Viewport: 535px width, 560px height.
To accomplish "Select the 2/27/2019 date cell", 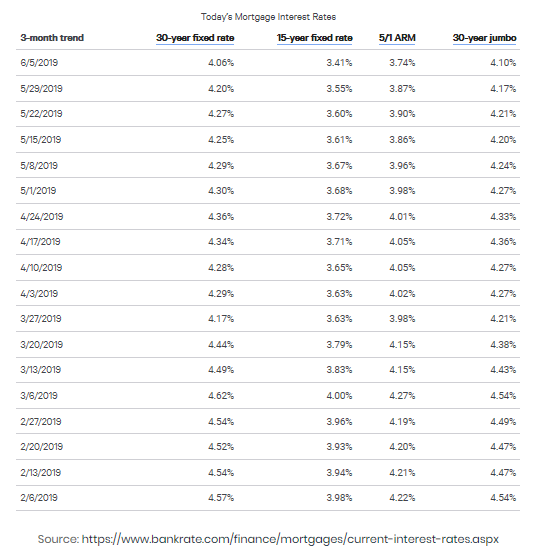I will point(41,421).
